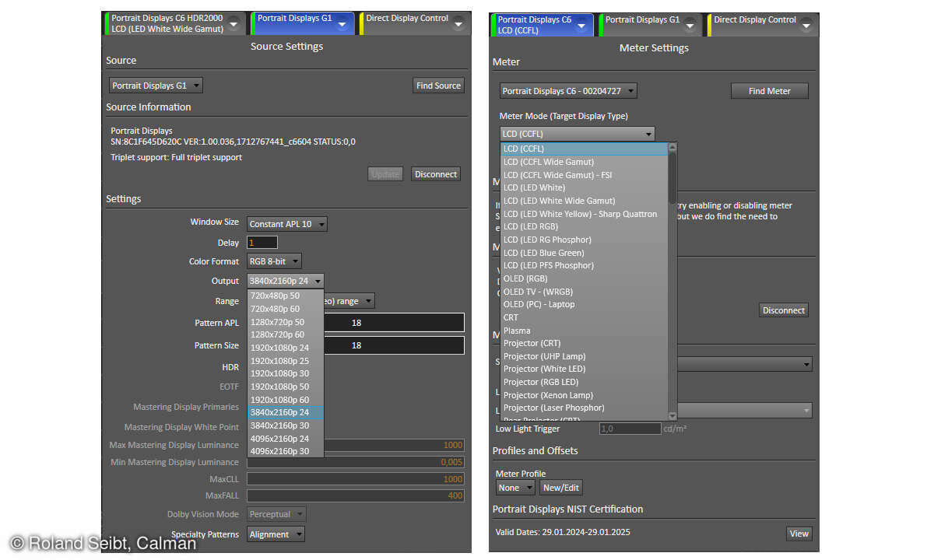Select LCD (CCFL Wide Gamut) meter mode

point(584,162)
